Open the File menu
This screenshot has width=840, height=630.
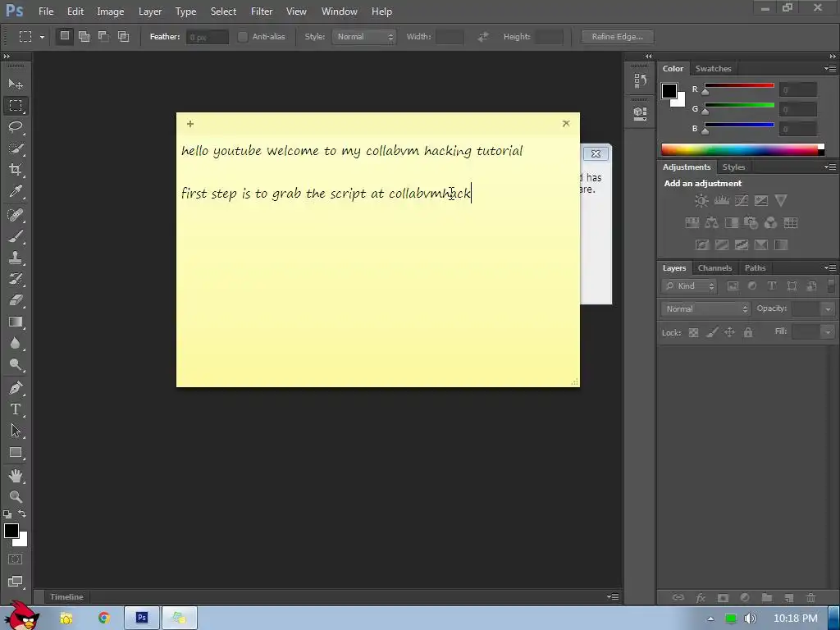[x=46, y=11]
